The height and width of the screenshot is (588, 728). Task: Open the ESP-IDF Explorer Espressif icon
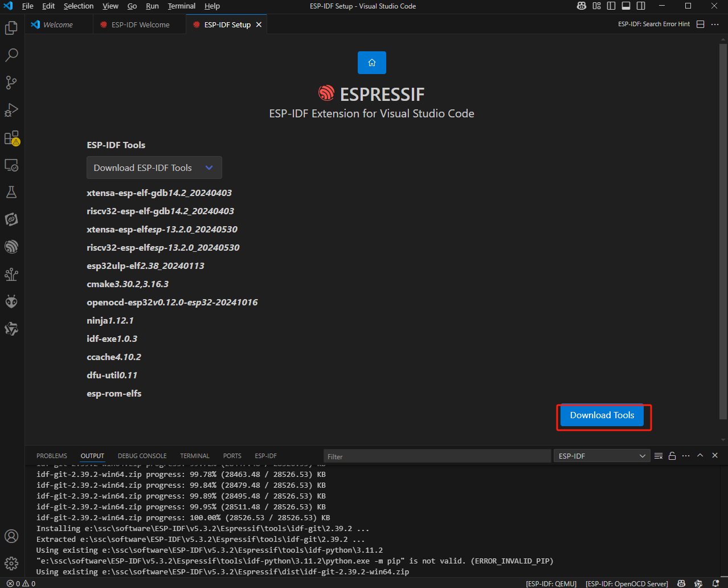(x=11, y=247)
